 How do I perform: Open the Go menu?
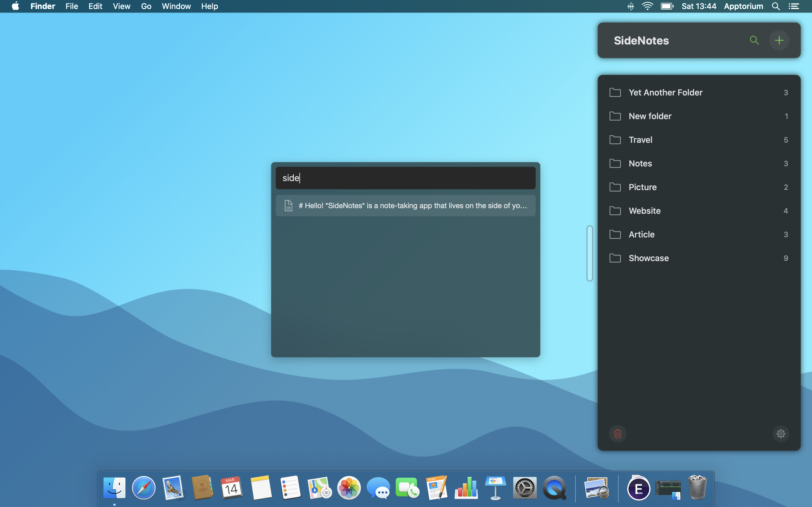pos(146,6)
